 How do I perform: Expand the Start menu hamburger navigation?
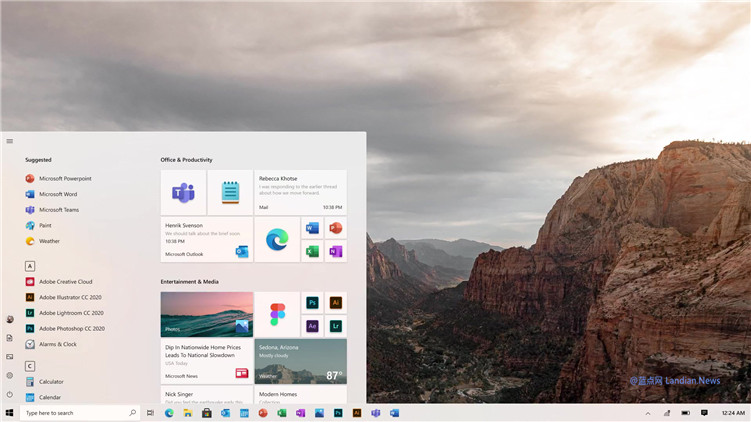[10, 141]
